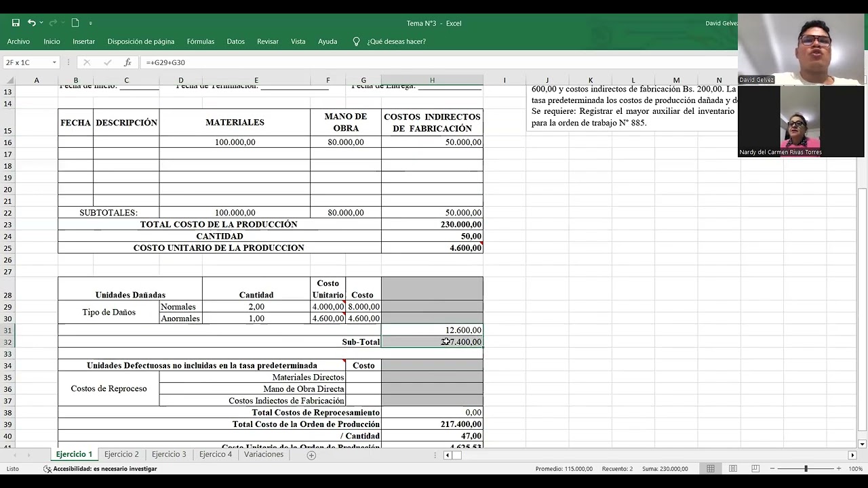Open the Revisar ribbon tab

point(268,41)
